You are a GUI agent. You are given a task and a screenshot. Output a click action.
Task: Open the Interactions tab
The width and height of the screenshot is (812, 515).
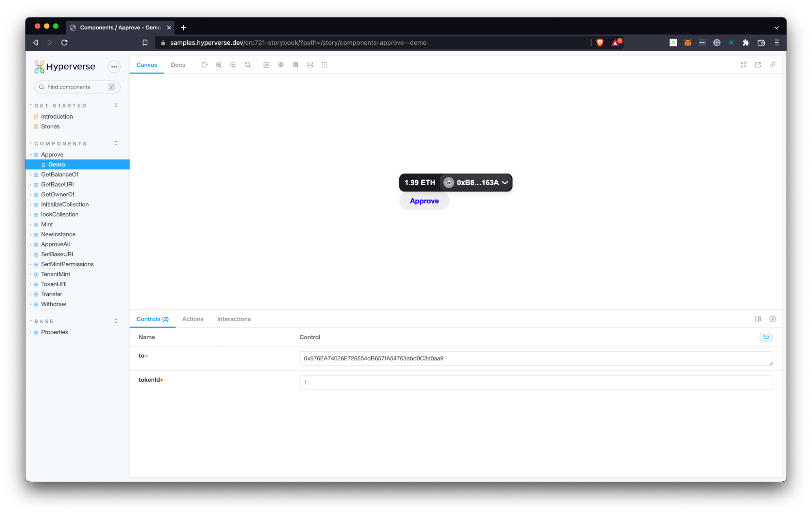[x=234, y=319]
